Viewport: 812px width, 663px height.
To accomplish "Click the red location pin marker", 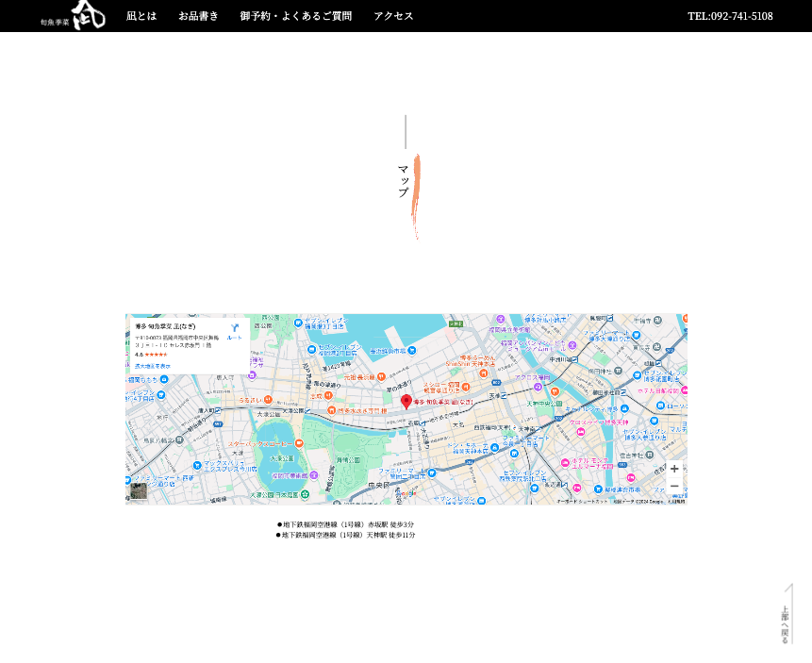I will coord(406,402).
